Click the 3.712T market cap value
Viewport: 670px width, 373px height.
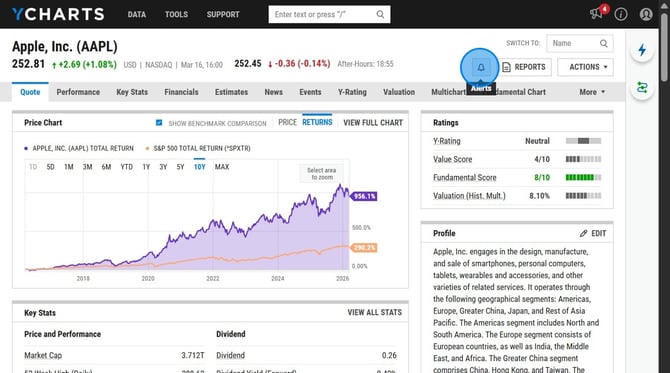193,355
